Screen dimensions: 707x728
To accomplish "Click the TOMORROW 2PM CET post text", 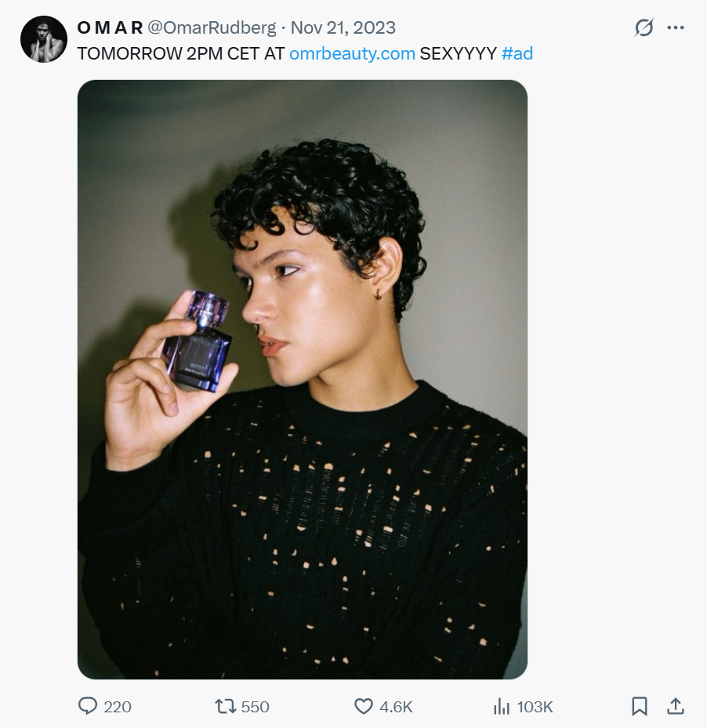I will 180,54.
